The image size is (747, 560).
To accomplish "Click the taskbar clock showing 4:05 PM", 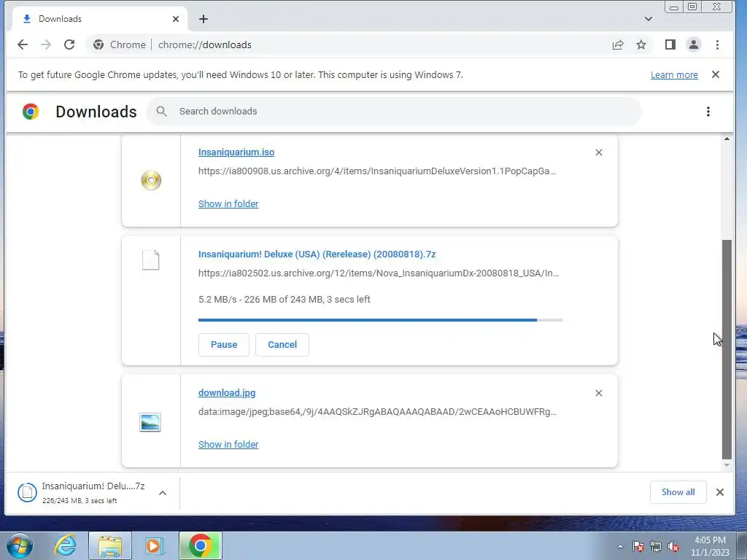I will pos(710,546).
